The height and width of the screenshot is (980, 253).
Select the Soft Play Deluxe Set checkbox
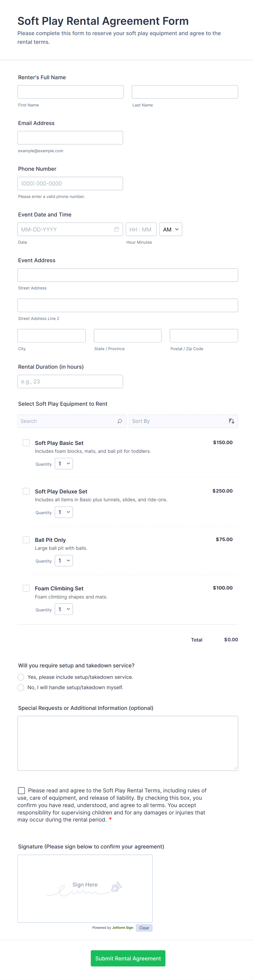tap(26, 491)
